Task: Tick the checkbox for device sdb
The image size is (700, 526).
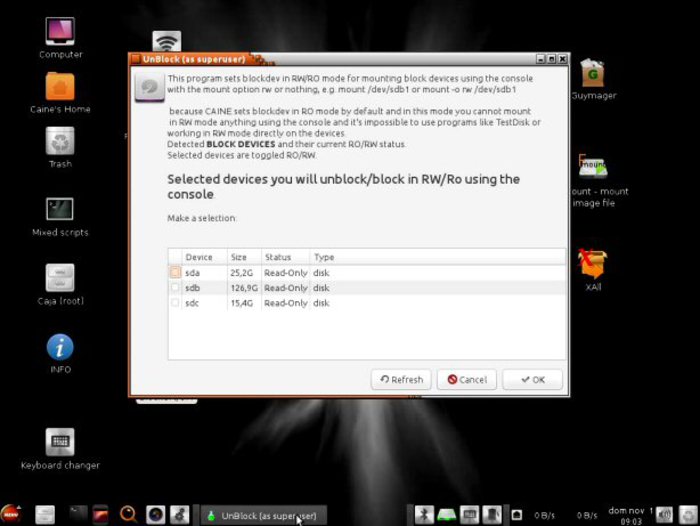Action: [x=175, y=288]
